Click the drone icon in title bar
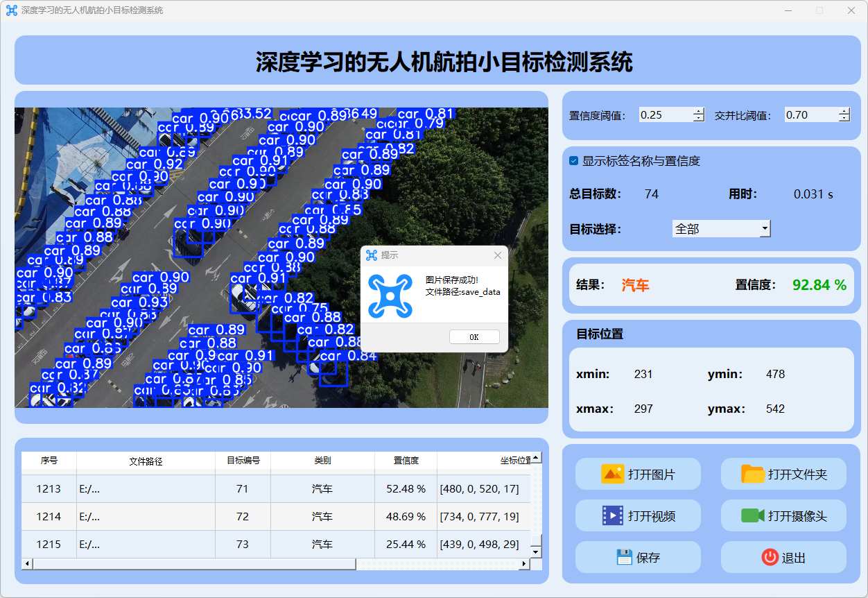This screenshot has width=868, height=598. pos(11,10)
